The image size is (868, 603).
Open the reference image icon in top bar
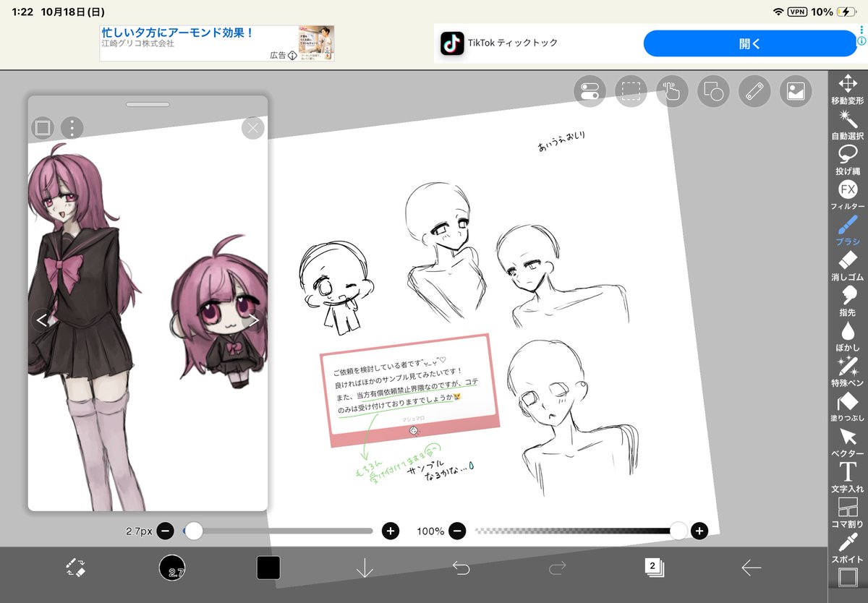click(796, 91)
